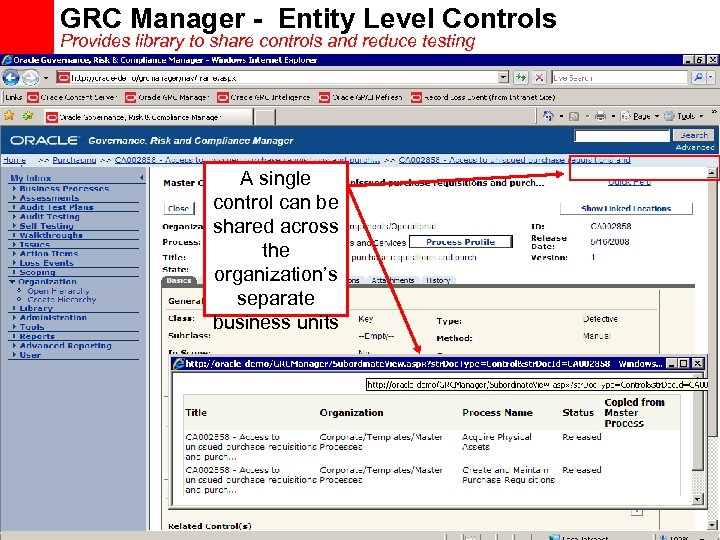Collapse sidebar using My Inbox arrow
Viewport: 720px width, 540px height.
pos(141,177)
